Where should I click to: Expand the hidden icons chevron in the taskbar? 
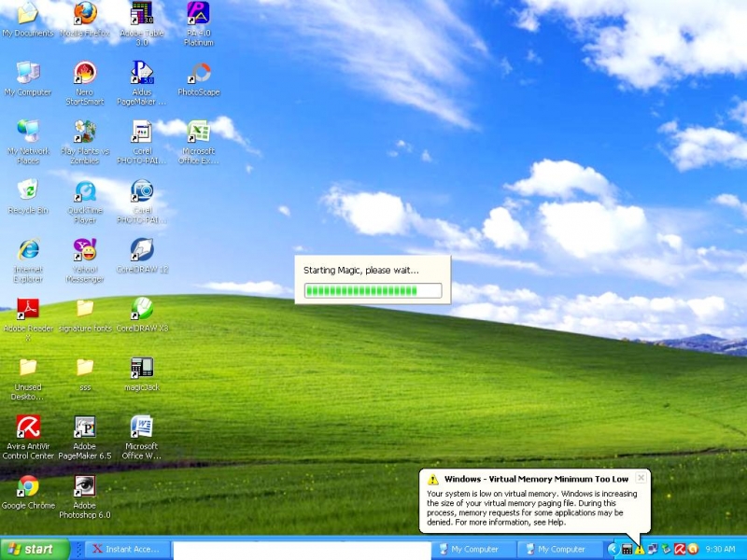[614, 549]
